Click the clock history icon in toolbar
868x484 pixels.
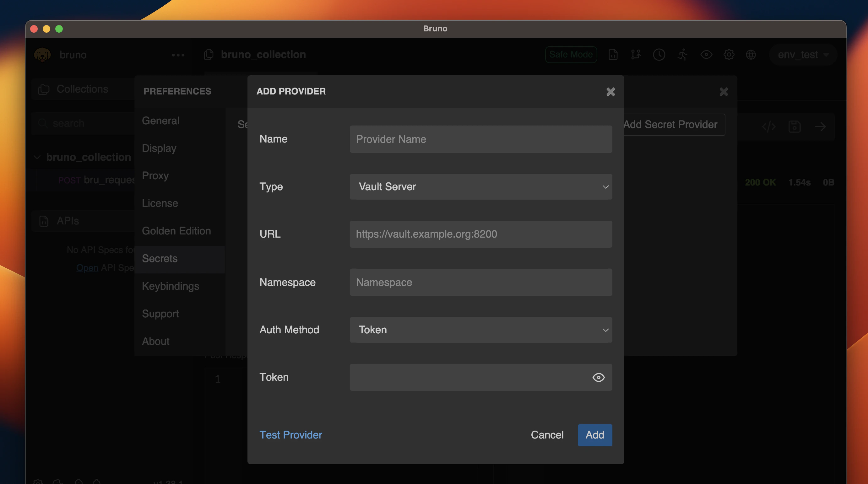(659, 55)
